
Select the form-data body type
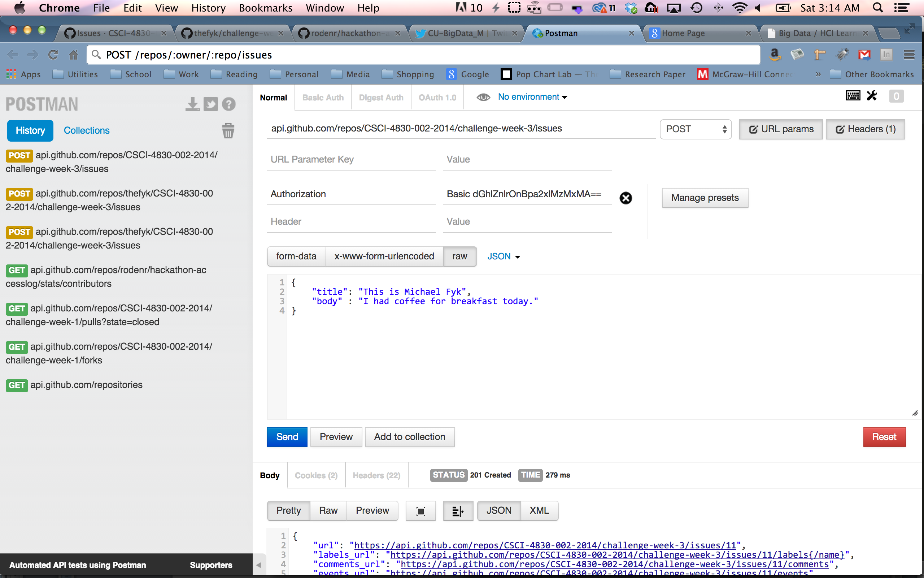pyautogui.click(x=296, y=256)
